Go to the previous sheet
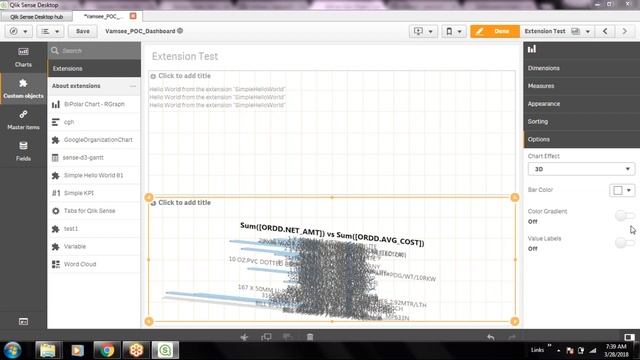 click(x=605, y=31)
